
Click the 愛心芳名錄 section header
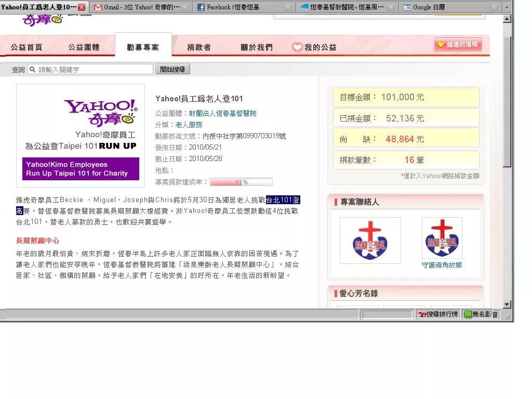406,294
